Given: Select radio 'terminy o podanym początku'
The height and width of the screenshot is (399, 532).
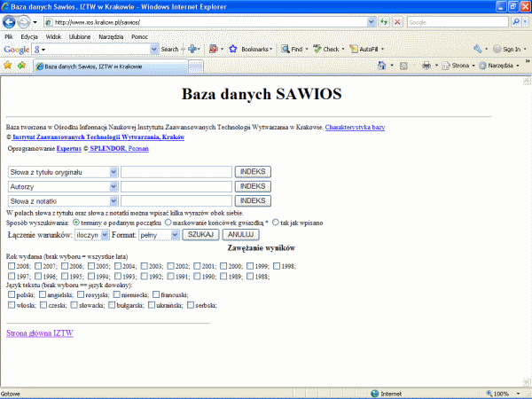Looking at the screenshot, I should [76, 223].
